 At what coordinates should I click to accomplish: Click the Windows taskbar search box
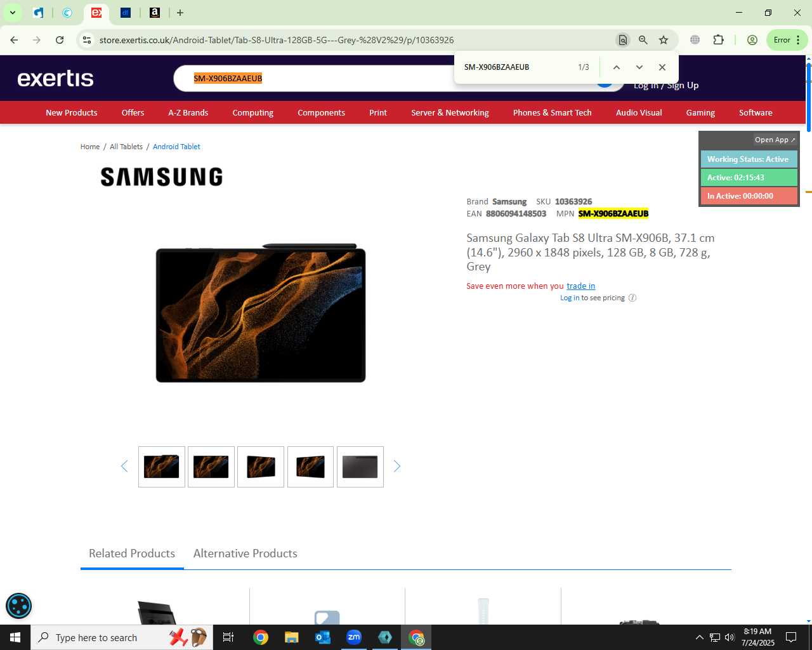click(x=121, y=637)
